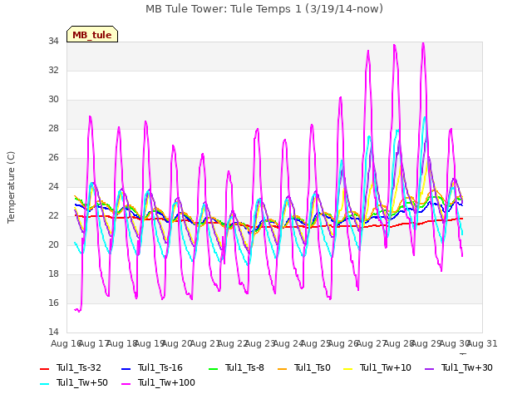The height and width of the screenshot is (399, 532).
Task: Click y-axis tick label 24
Action: pos(53,186)
